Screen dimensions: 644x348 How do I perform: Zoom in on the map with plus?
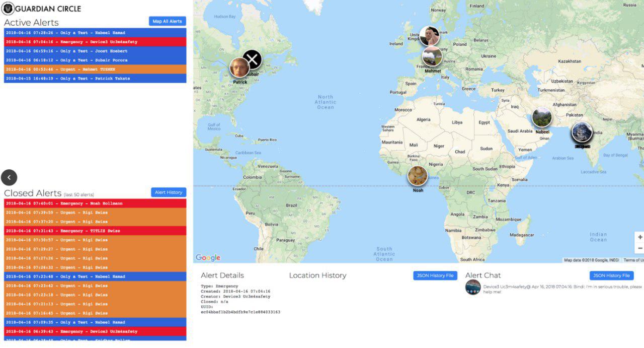click(x=640, y=237)
